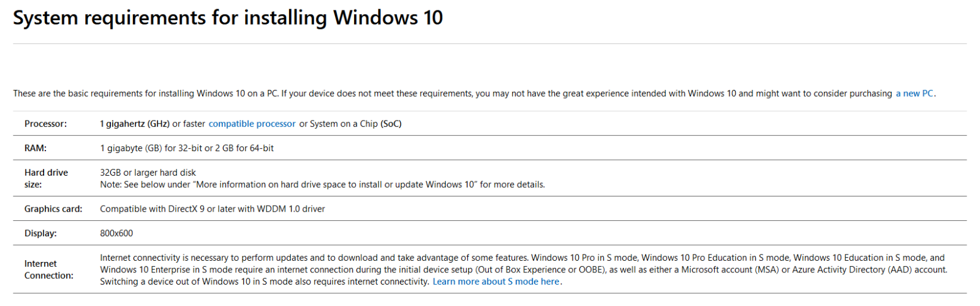Click the '800x600' display value
This screenshot has height=306, width=980.
click(x=116, y=233)
